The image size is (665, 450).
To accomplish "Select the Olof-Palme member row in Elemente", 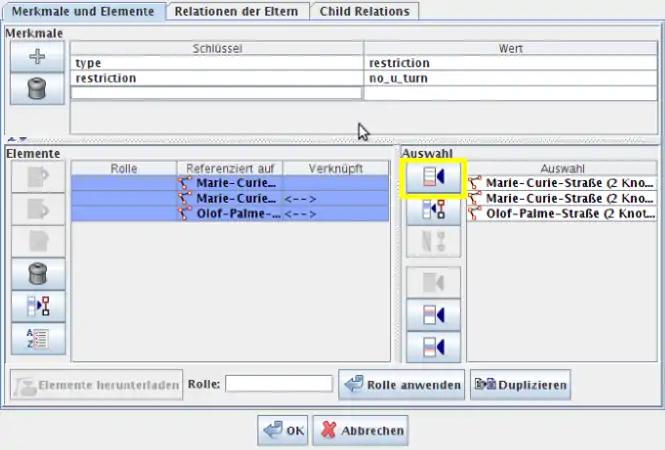I will 229,214.
